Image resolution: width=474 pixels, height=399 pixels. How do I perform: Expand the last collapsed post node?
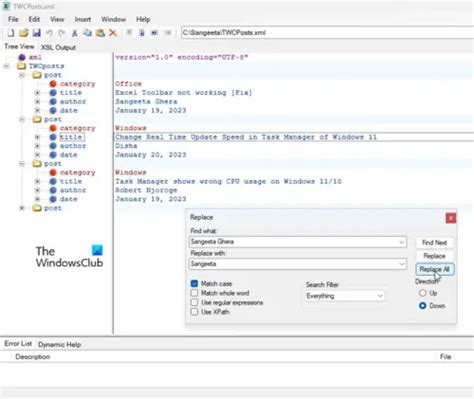pos(22,208)
